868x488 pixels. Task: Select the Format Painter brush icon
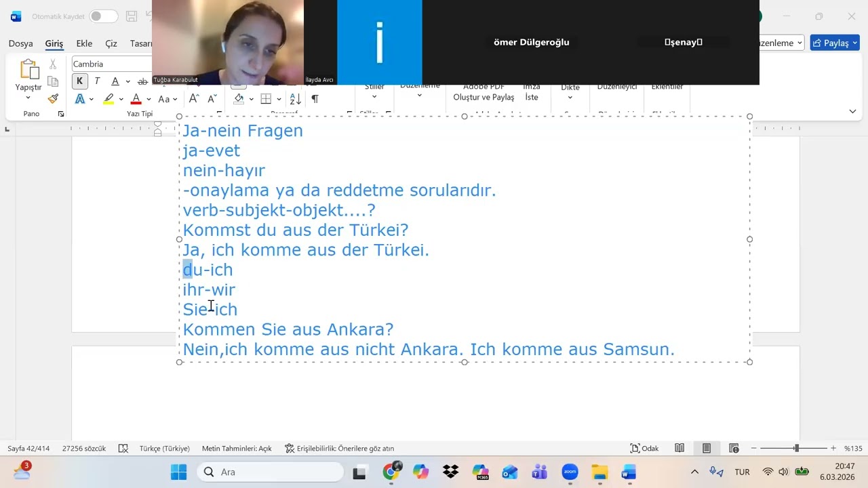[x=53, y=98]
